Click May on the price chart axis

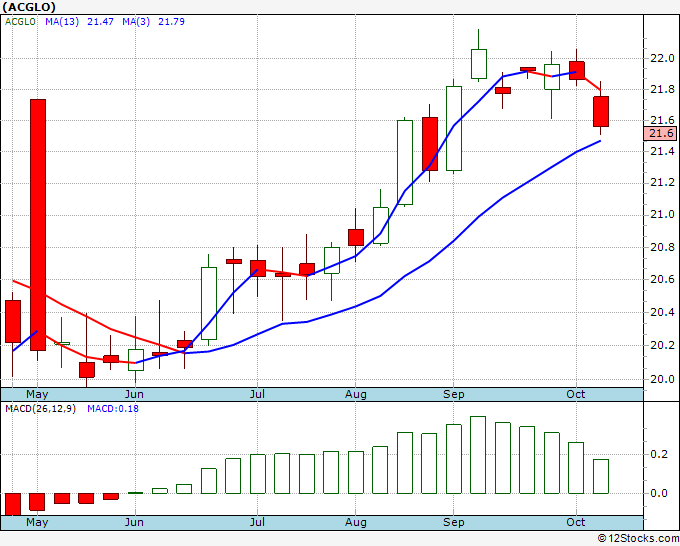[x=37, y=394]
